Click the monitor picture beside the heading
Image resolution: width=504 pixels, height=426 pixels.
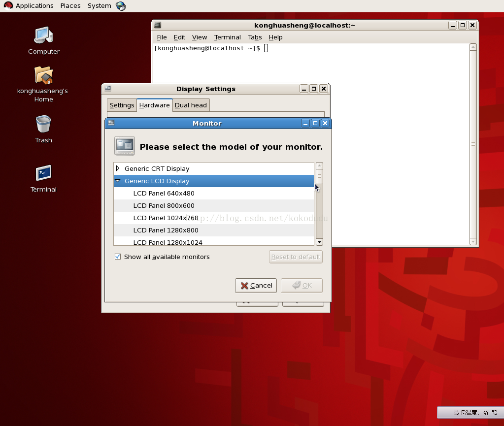point(124,146)
